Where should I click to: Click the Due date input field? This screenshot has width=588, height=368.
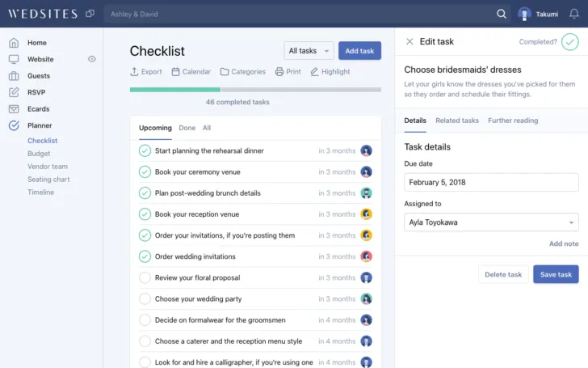coord(491,182)
